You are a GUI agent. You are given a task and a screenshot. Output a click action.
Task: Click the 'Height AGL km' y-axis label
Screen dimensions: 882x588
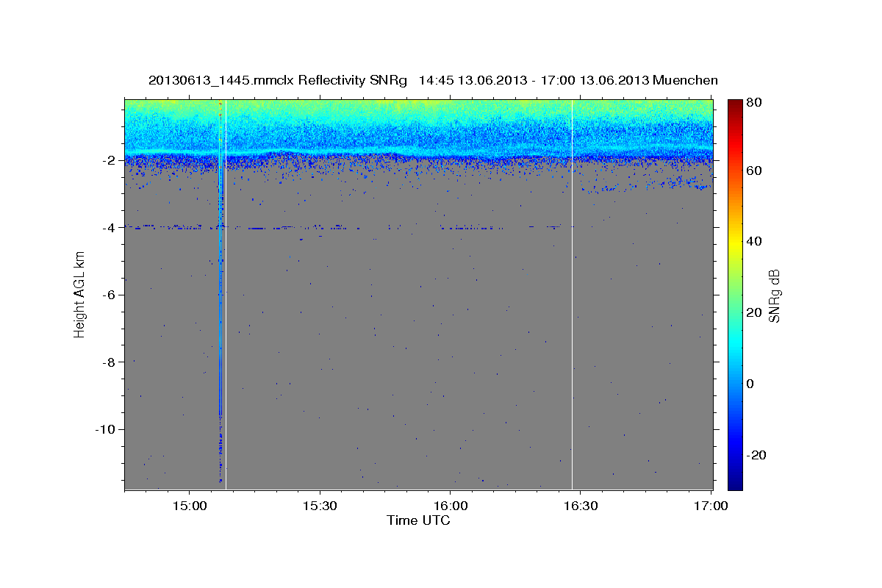(79, 294)
